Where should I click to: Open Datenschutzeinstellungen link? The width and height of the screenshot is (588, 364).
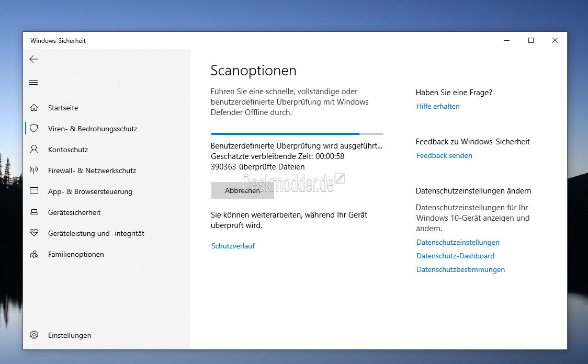[x=458, y=243]
